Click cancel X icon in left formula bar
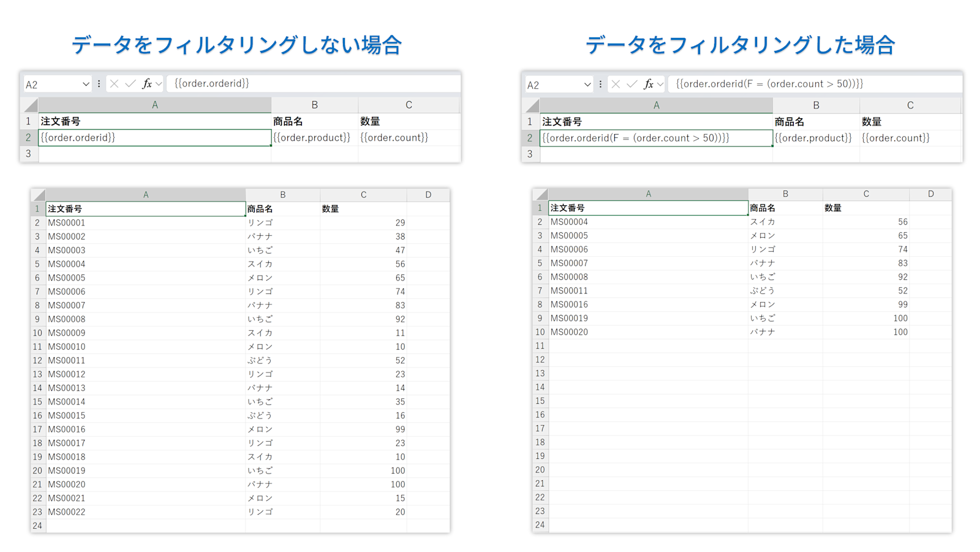Image resolution: width=980 pixels, height=552 pixels. (x=115, y=84)
